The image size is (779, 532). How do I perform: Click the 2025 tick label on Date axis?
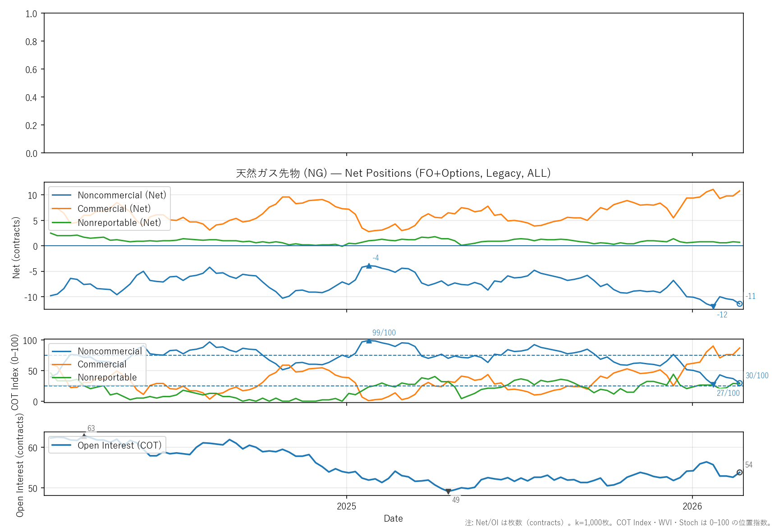tap(346, 506)
